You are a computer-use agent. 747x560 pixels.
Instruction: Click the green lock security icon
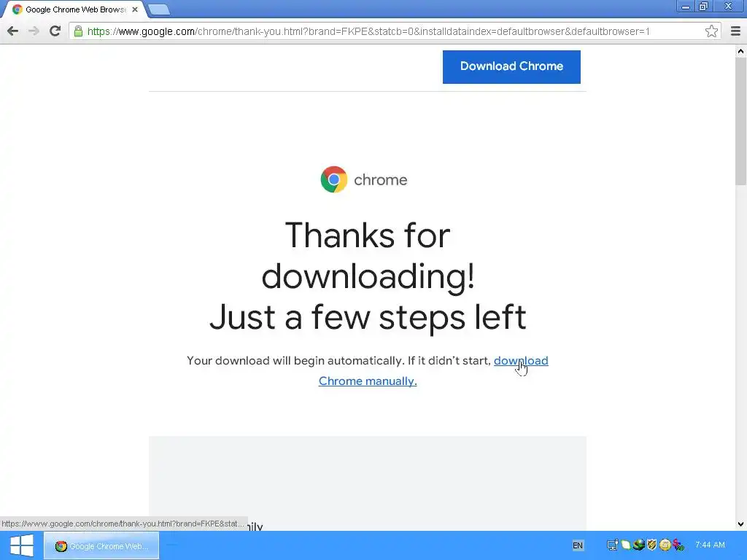(78, 31)
